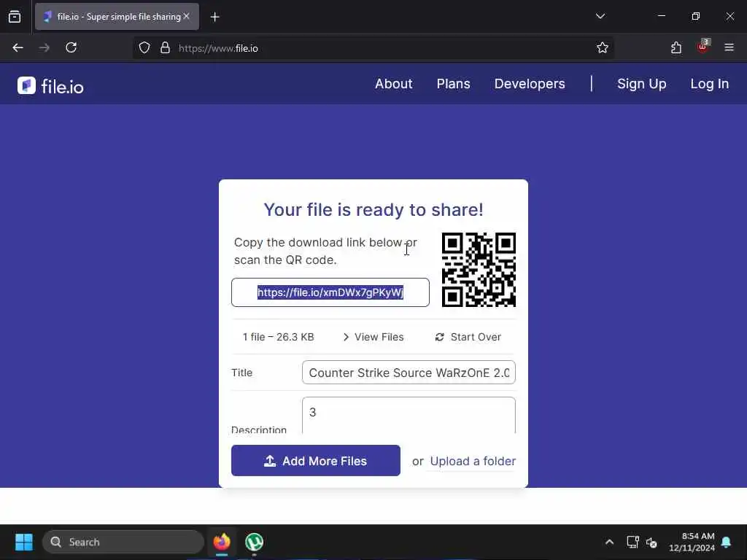The height and width of the screenshot is (560, 747).
Task: Click the Upload a folder link
Action: tap(473, 461)
